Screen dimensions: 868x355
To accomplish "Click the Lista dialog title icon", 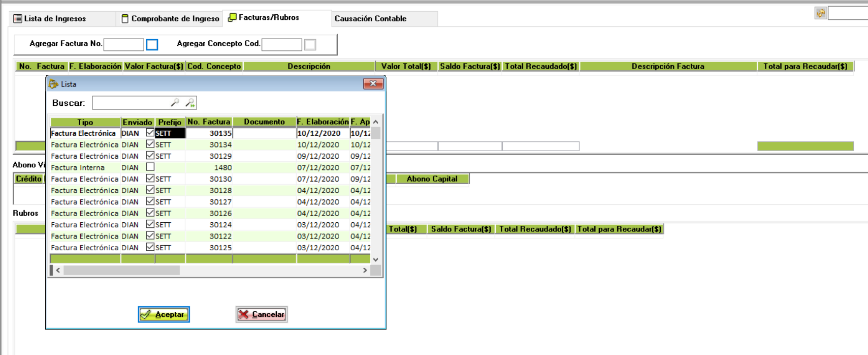I will [53, 84].
